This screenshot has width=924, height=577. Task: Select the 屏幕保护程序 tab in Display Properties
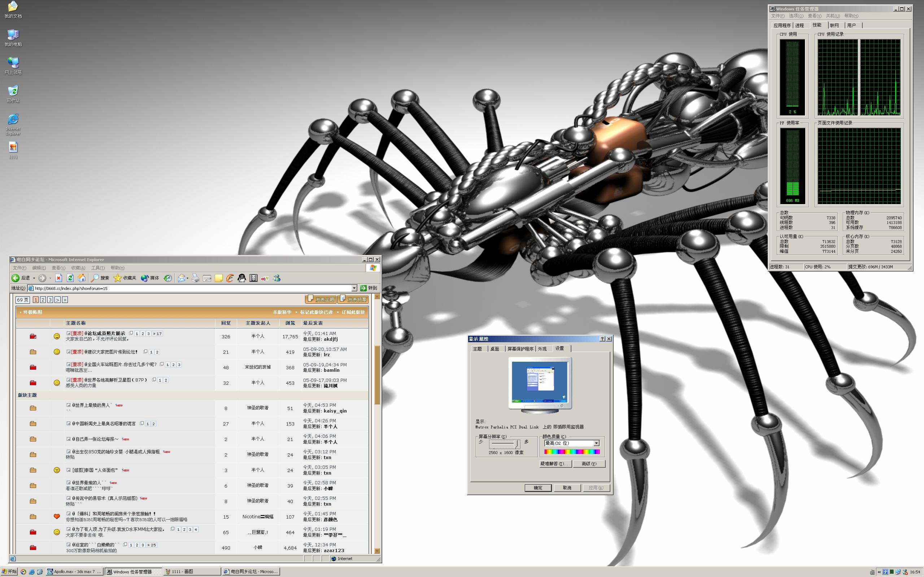[520, 349]
